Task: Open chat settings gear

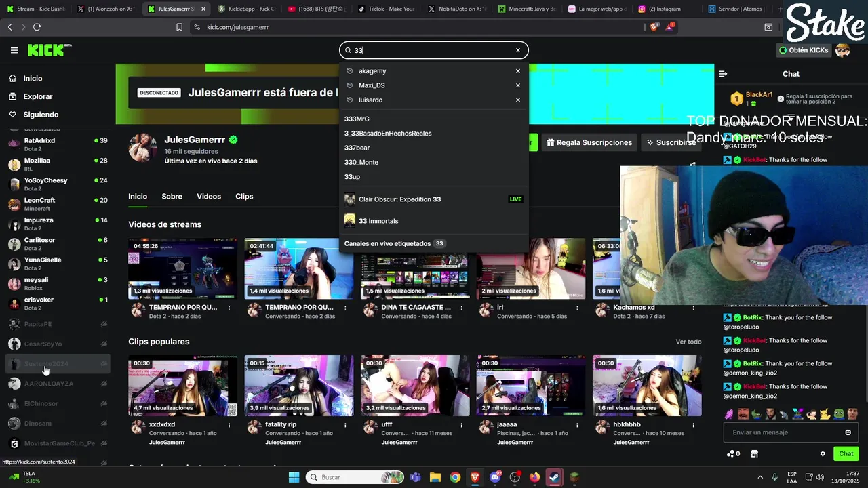Action: click(x=823, y=454)
